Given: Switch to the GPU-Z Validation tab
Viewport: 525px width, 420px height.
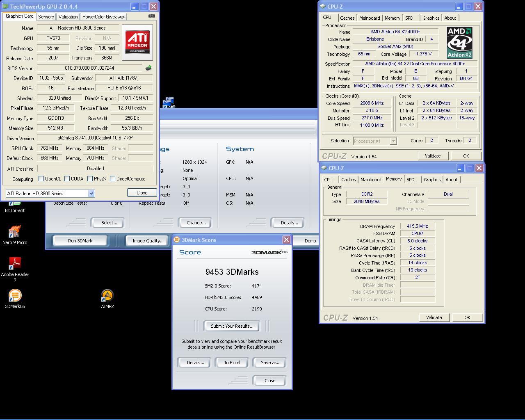Looking at the screenshot, I should click(x=68, y=16).
